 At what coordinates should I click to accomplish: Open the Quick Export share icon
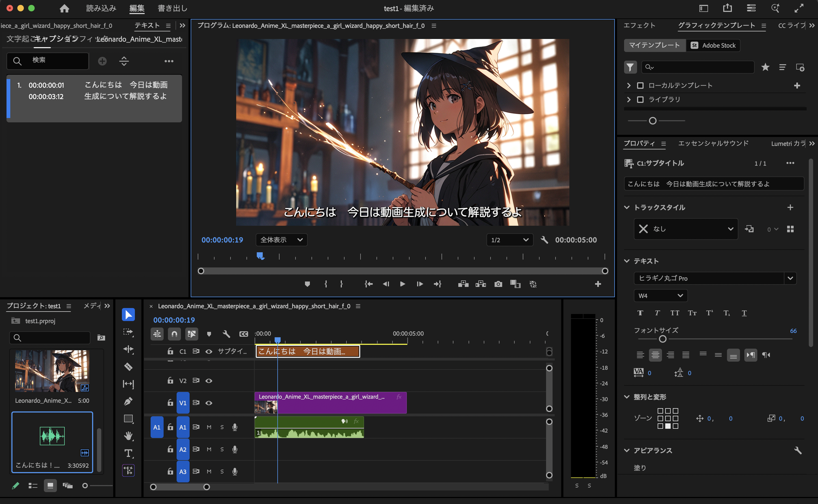tap(727, 8)
